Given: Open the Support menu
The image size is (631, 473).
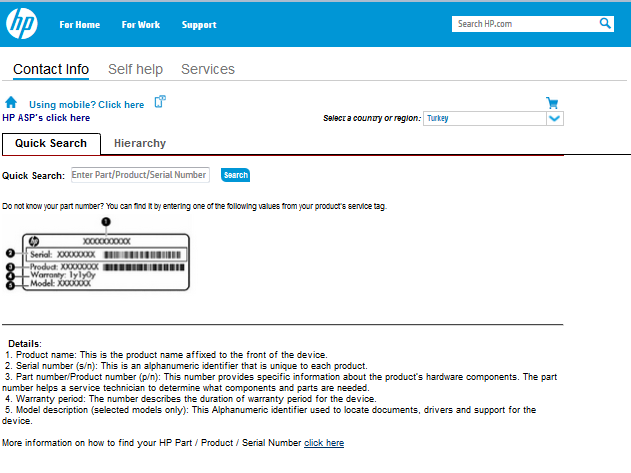Looking at the screenshot, I should (x=199, y=25).
